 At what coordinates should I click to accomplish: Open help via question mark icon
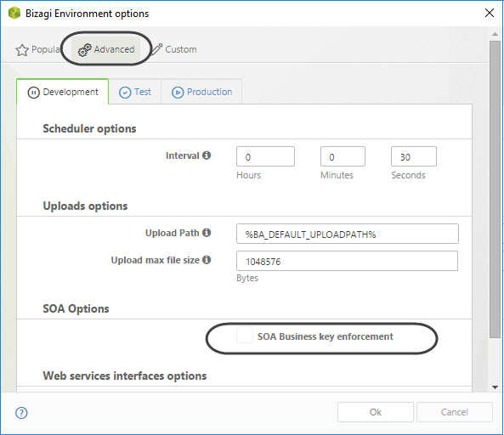21,413
